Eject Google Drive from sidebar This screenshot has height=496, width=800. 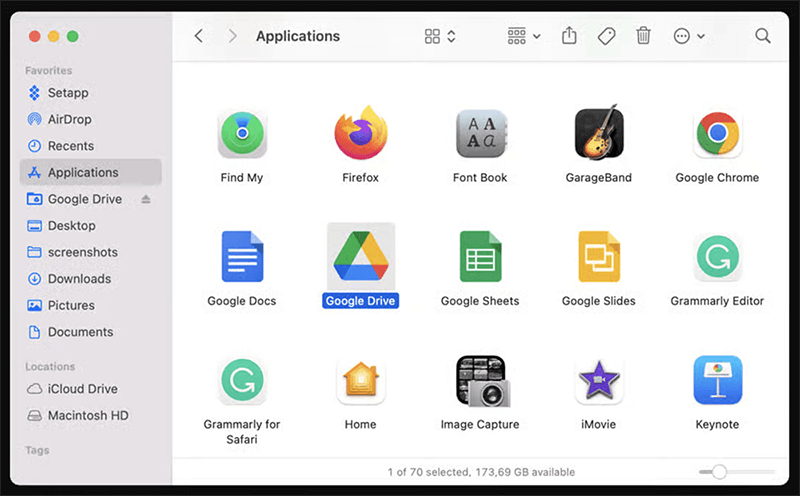click(146, 199)
